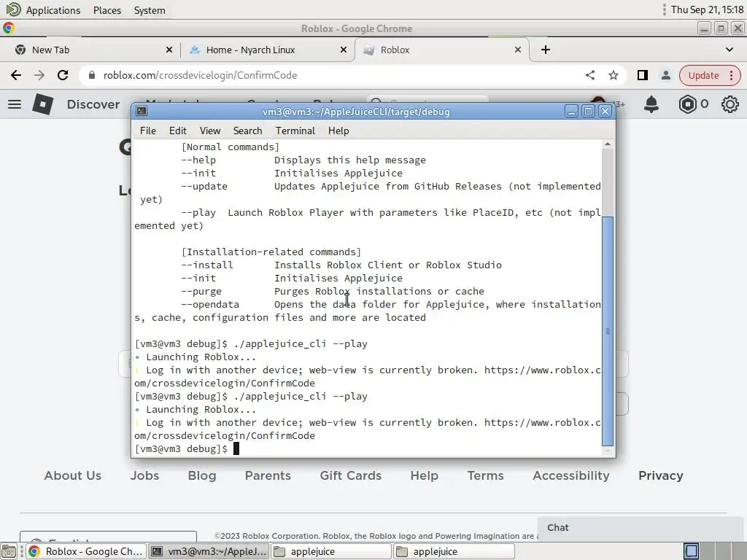Click the show desktop icon in taskbar
747x560 pixels.
click(x=9, y=551)
